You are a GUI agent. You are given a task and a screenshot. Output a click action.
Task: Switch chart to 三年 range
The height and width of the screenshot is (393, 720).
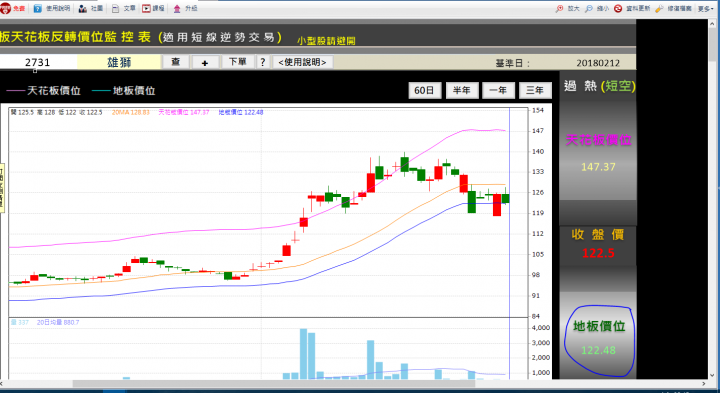(x=535, y=90)
